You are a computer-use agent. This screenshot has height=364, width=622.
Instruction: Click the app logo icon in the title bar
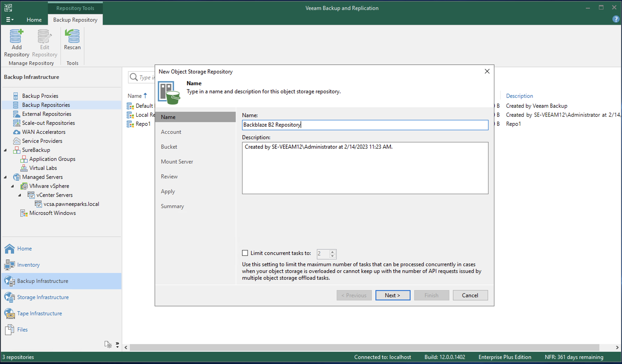click(x=8, y=8)
